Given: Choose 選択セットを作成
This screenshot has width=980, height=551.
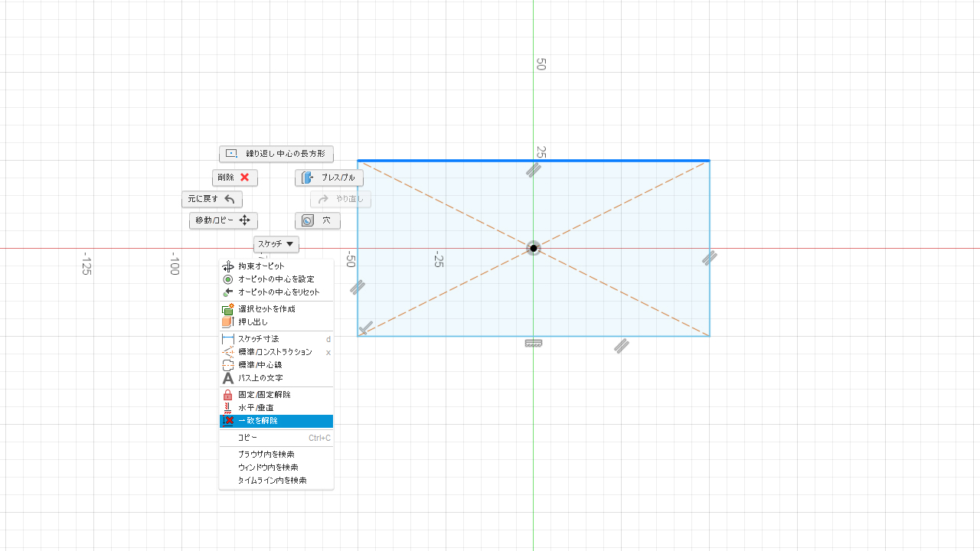Looking at the screenshot, I should pyautogui.click(x=266, y=309).
